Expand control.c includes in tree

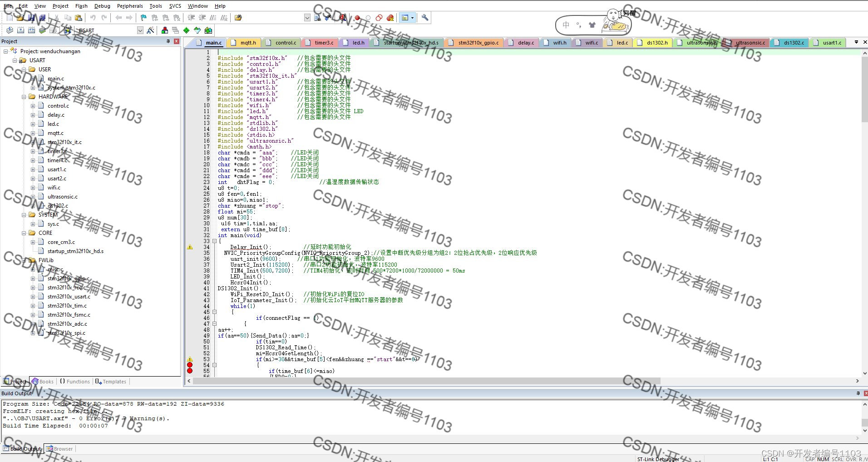coord(33,106)
